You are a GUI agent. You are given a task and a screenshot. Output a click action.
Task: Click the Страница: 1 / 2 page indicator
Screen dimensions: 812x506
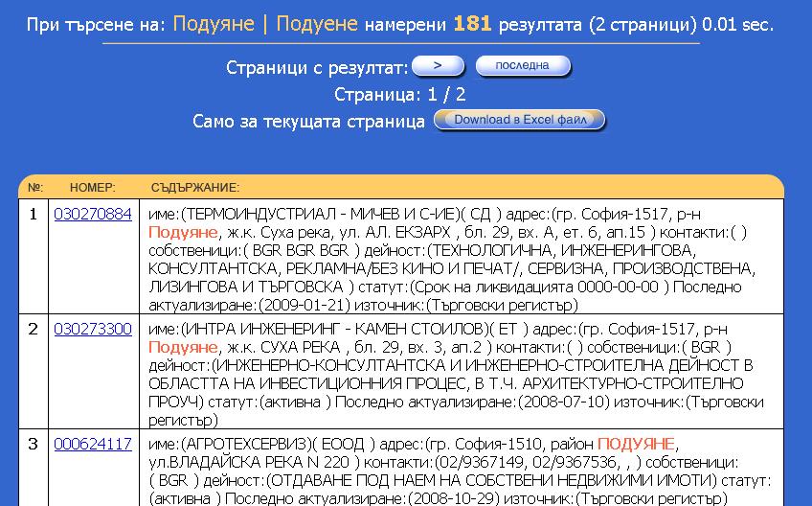coord(400,95)
